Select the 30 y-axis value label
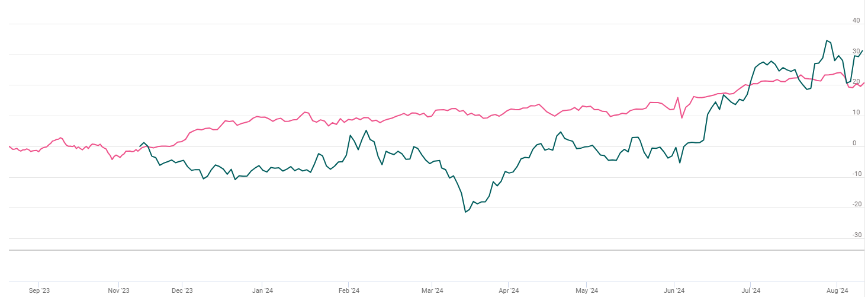This screenshot has height=297, width=868. coord(856,51)
